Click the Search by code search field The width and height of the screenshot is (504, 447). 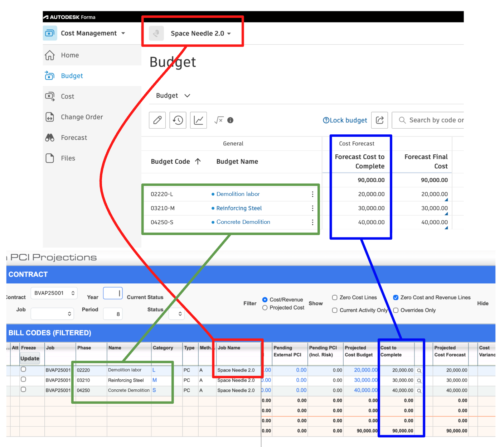(428, 120)
